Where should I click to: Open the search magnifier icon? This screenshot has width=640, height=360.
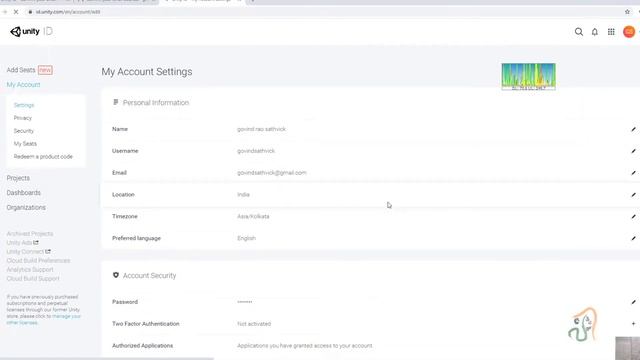point(578,31)
